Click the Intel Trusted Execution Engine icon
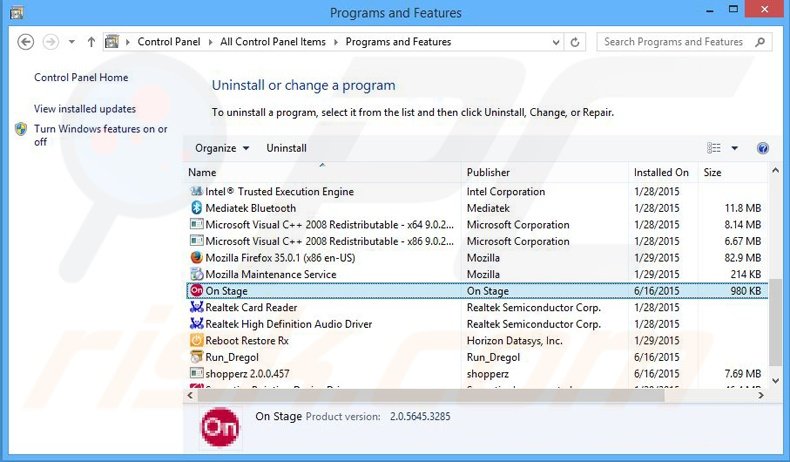The width and height of the screenshot is (790, 462). [x=196, y=191]
